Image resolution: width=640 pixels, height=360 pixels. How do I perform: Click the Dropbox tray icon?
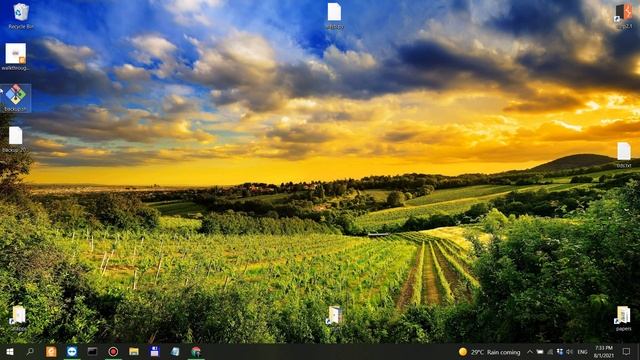point(560,352)
